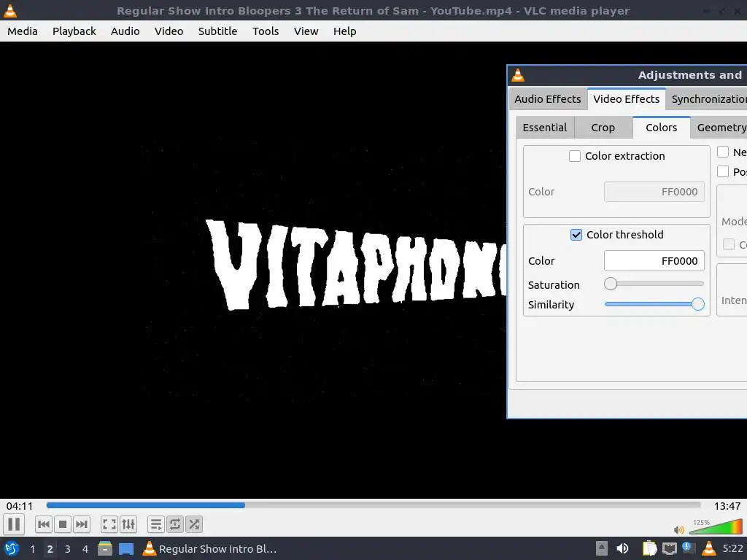Open the Video menu
747x560 pixels.
(x=169, y=31)
